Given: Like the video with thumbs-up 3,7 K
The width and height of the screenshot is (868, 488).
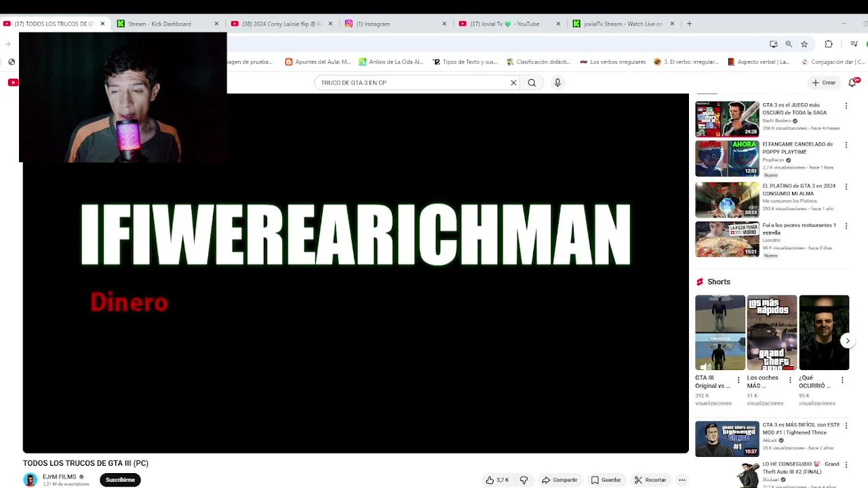Looking at the screenshot, I should pyautogui.click(x=497, y=480).
